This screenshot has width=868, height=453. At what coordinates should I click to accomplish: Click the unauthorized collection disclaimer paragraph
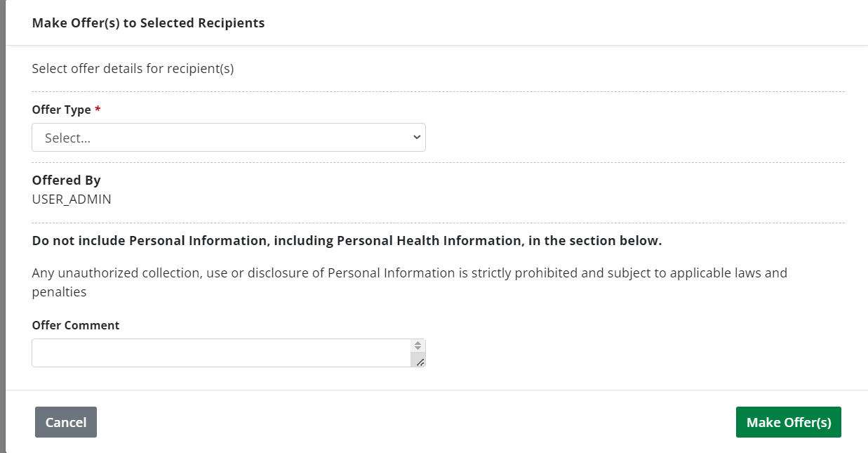click(409, 273)
